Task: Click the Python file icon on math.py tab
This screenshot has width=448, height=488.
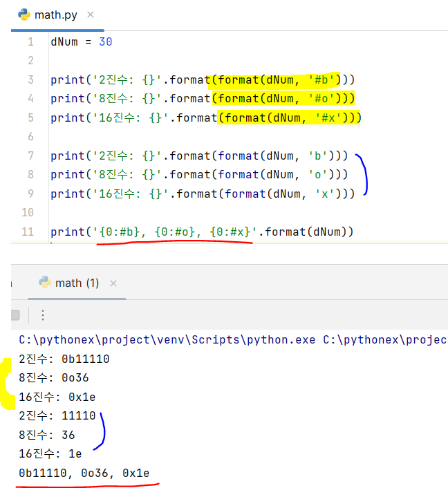Action: [x=24, y=15]
